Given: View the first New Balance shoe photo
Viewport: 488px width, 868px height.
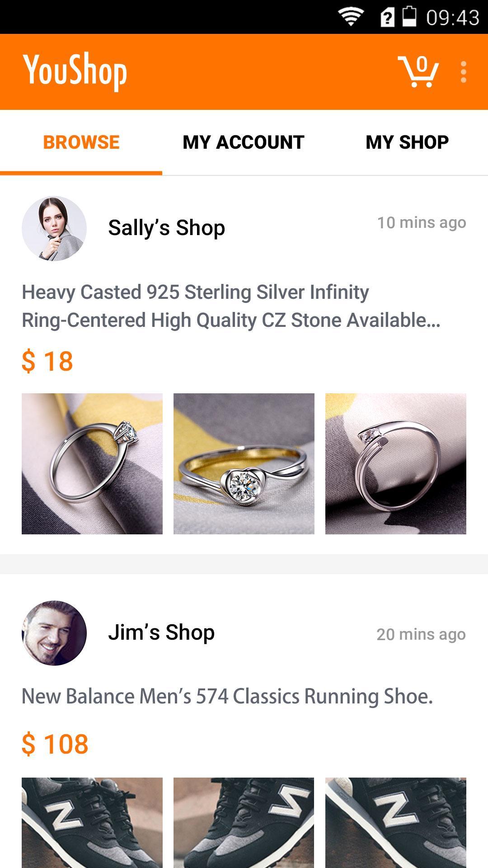Looking at the screenshot, I should [92, 822].
